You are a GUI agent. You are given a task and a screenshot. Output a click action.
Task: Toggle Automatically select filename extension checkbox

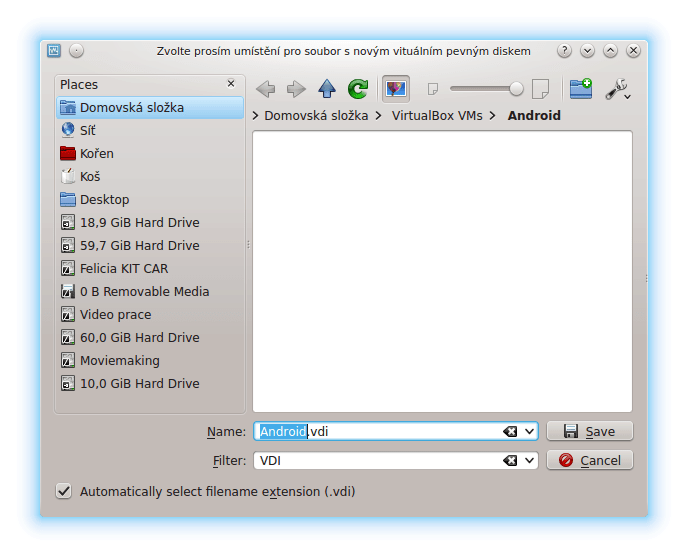64,491
